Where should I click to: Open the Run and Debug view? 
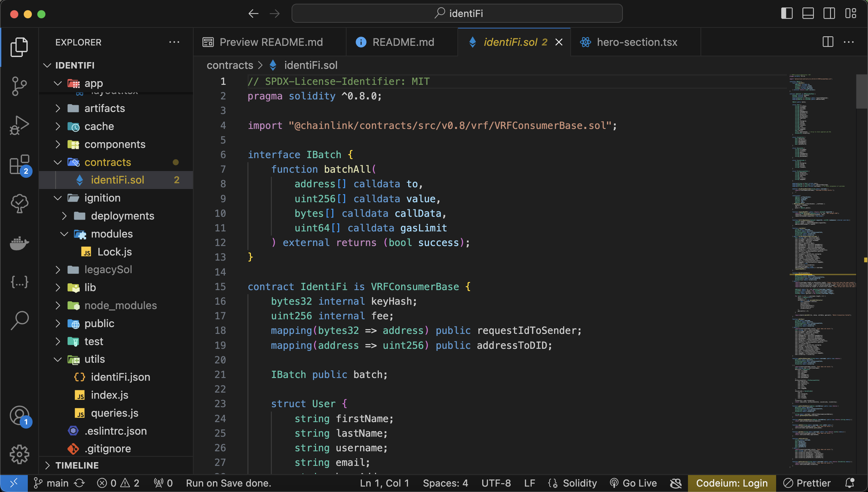[x=19, y=126]
